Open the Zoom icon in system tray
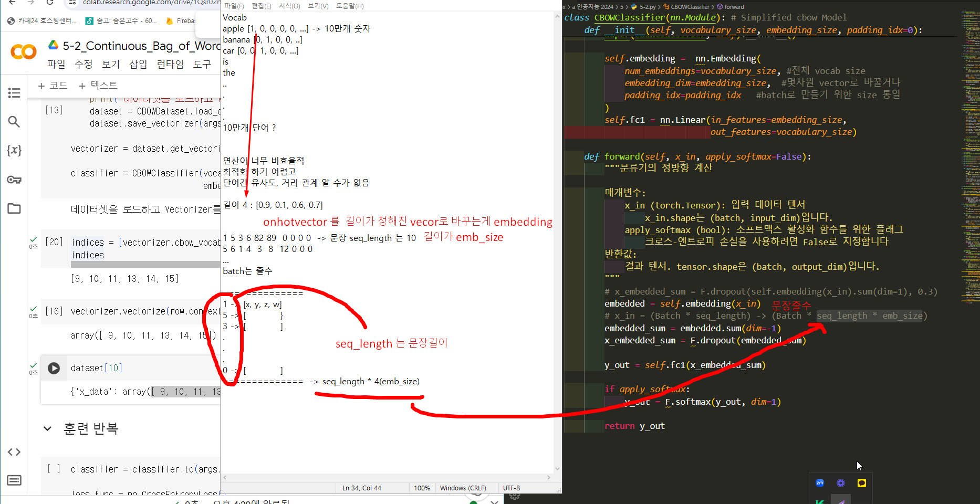This screenshot has height=504, width=980. (x=820, y=483)
